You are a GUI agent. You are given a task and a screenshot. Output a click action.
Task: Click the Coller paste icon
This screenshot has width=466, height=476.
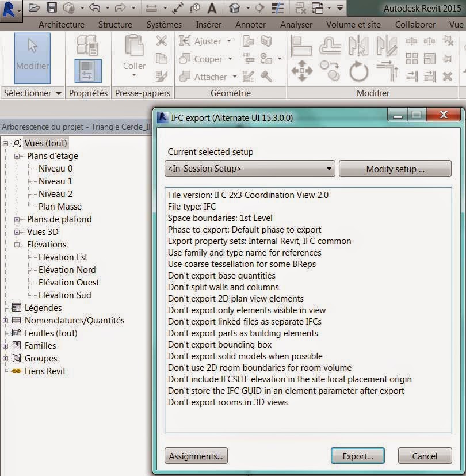pyautogui.click(x=134, y=45)
